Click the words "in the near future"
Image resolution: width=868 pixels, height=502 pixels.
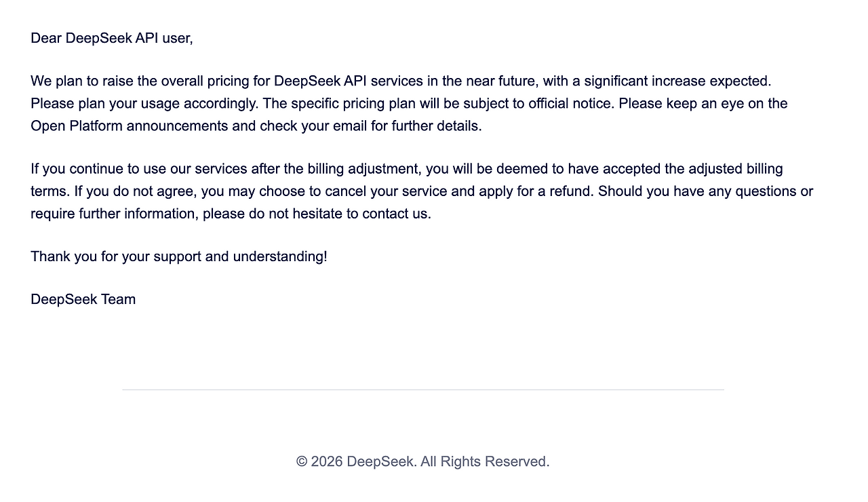pyautogui.click(x=481, y=81)
